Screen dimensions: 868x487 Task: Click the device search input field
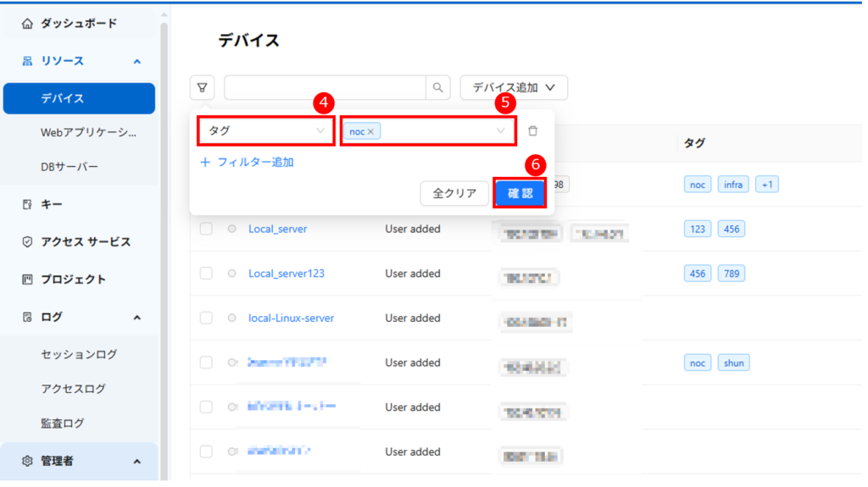pyautogui.click(x=324, y=87)
